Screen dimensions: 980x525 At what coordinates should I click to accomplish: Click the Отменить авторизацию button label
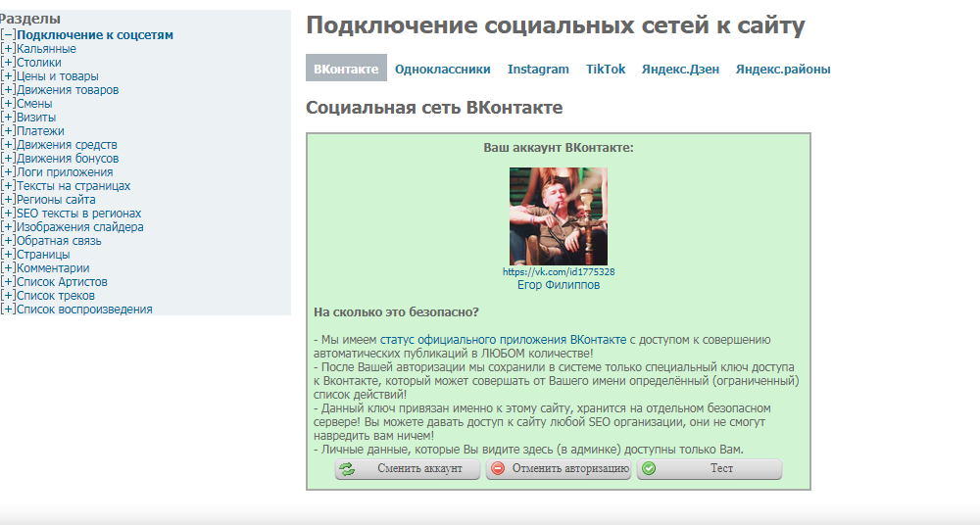point(570,469)
